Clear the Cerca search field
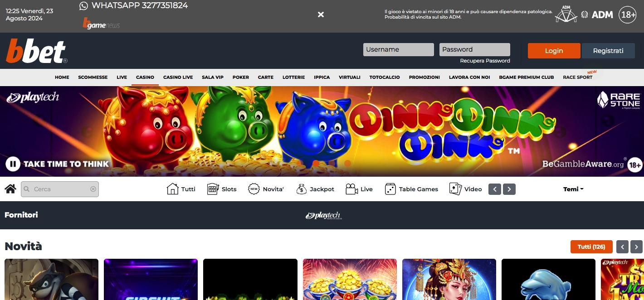 93,189
